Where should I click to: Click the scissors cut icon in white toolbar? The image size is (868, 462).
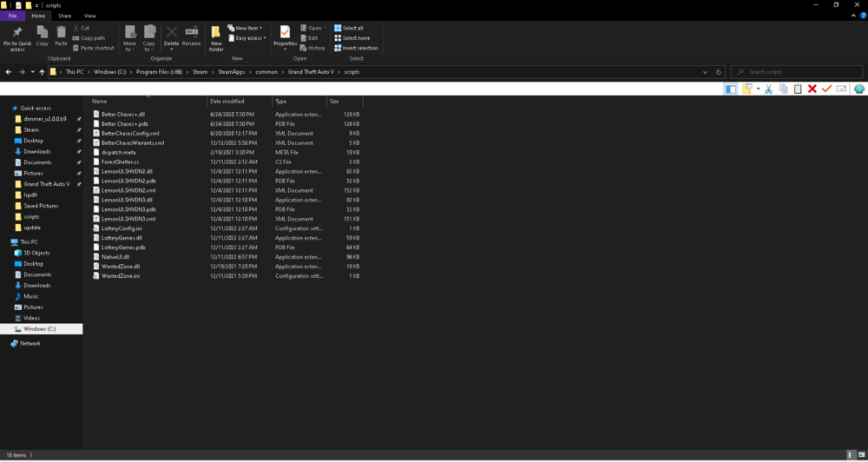(x=768, y=89)
